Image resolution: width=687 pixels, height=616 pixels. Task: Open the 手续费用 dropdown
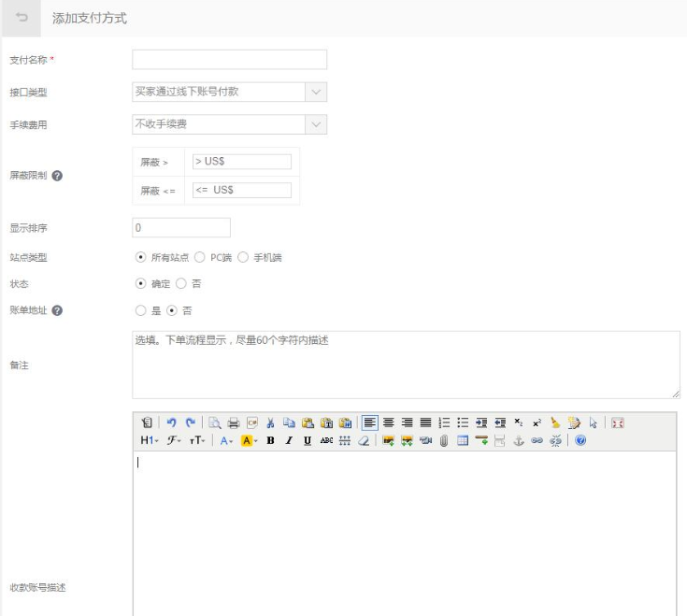pos(229,124)
